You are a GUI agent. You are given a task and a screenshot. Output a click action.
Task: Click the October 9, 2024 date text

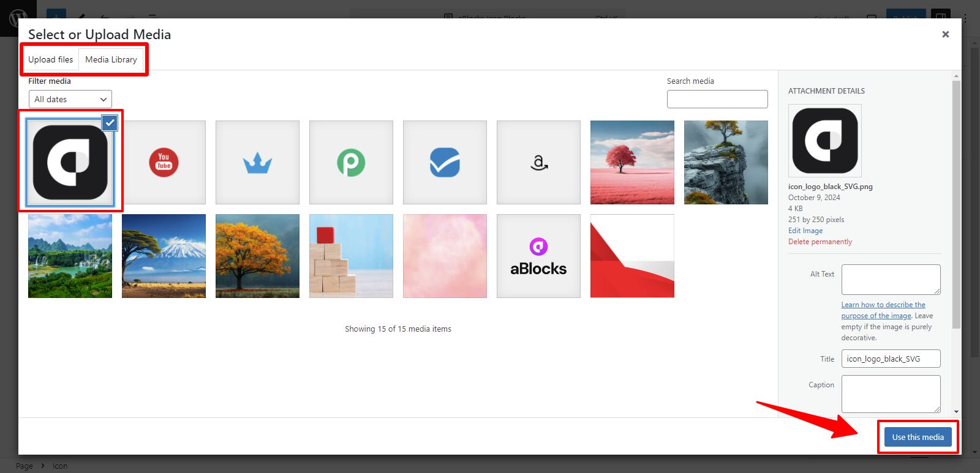tap(814, 198)
